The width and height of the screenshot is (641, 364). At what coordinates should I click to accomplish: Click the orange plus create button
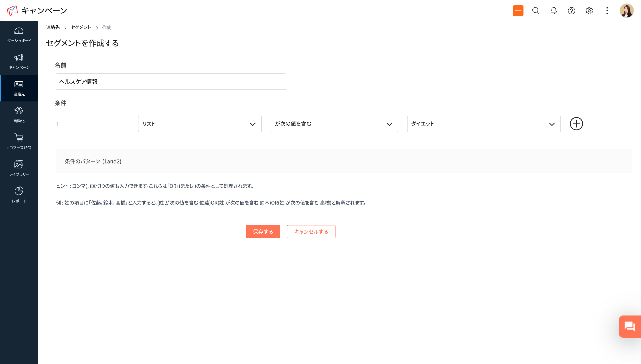coord(518,11)
